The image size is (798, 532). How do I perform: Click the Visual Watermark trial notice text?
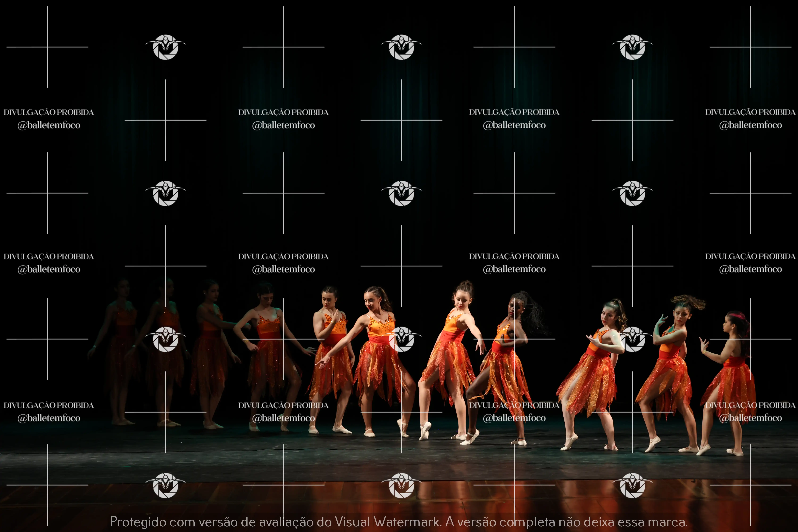399,521
